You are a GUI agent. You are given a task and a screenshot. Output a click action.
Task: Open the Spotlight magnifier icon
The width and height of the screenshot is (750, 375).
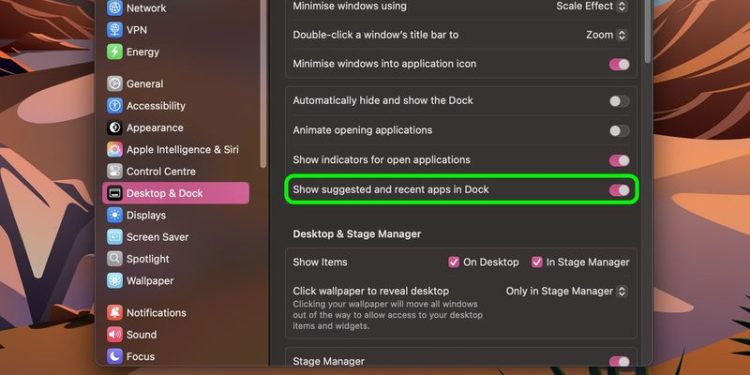click(115, 259)
